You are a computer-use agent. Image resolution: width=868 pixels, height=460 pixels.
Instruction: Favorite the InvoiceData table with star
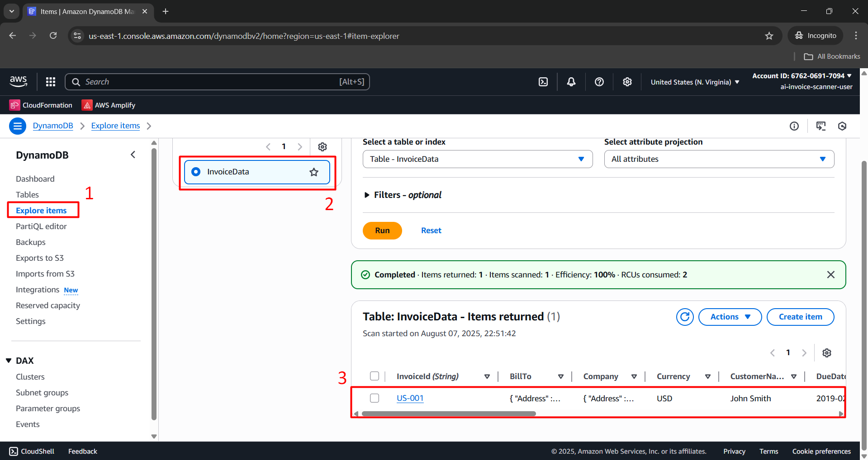coord(314,172)
